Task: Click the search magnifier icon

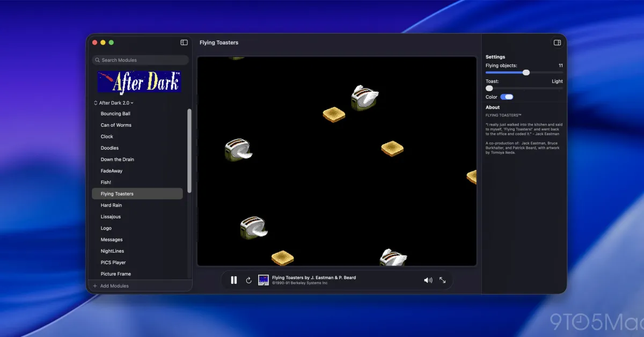Action: coord(97,60)
